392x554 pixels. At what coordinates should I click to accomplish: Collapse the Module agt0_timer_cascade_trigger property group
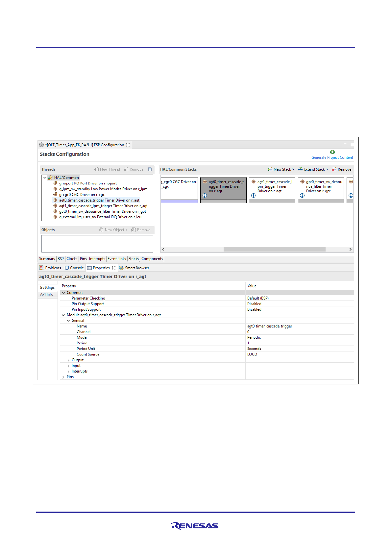tap(63, 315)
